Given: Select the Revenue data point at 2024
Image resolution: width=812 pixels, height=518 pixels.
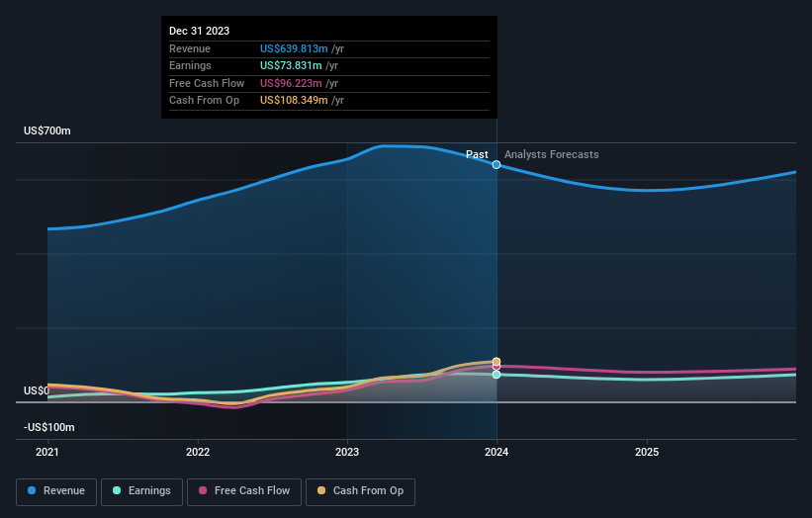Looking at the screenshot, I should (496, 164).
